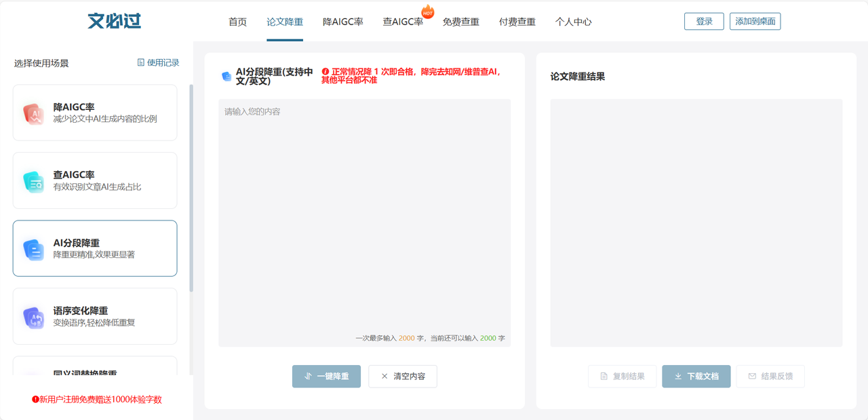
Task: Download file with 下载文档
Action: pyautogui.click(x=696, y=376)
